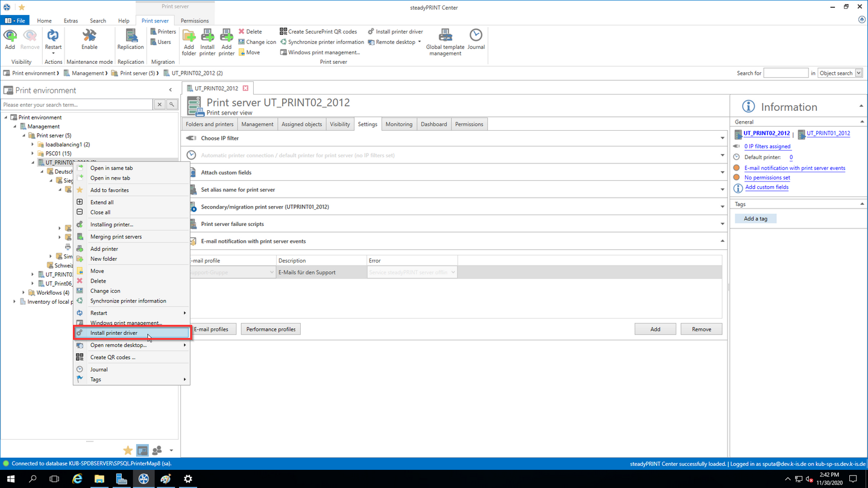This screenshot has width=868, height=488.
Task: Click the Add printer ribbon icon
Action: point(227,42)
